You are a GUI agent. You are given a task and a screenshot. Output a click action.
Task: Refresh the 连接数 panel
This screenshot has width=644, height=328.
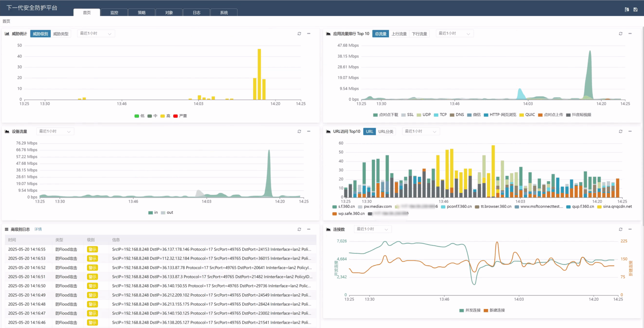(621, 229)
